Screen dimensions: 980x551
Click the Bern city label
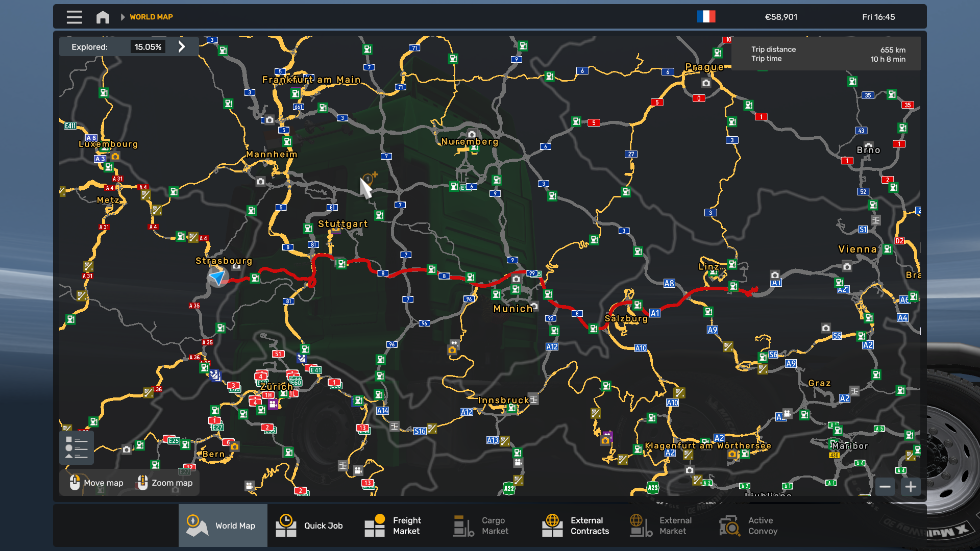pyautogui.click(x=213, y=454)
